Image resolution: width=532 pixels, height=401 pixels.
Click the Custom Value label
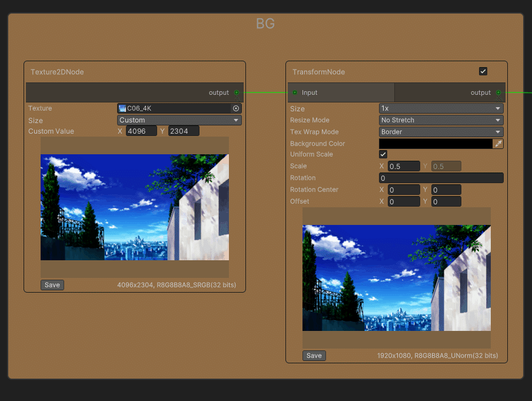tap(51, 131)
